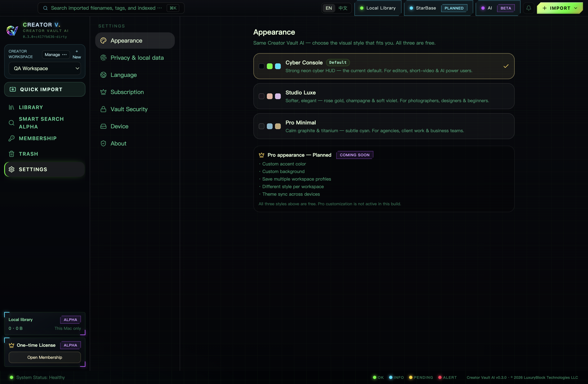Switch interface language to 中文
This screenshot has width=588, height=384.
[343, 8]
